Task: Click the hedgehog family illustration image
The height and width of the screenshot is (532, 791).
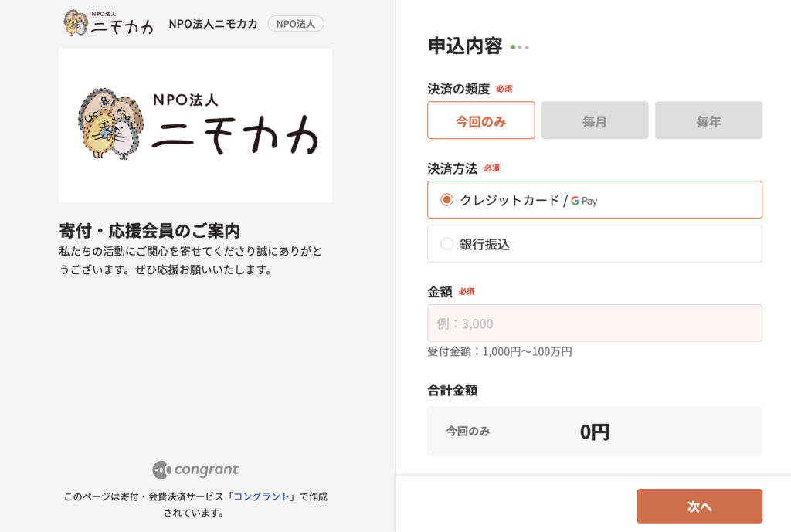Action: coord(195,124)
